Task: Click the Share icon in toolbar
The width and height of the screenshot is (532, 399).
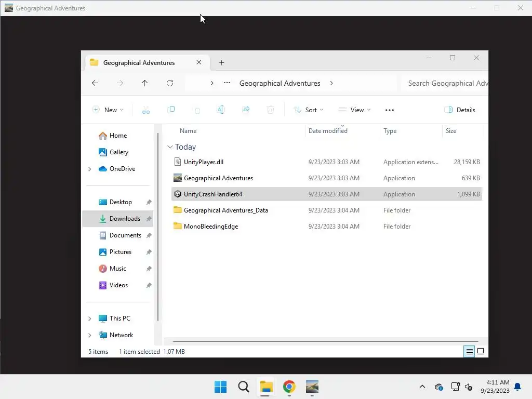Action: 246,110
